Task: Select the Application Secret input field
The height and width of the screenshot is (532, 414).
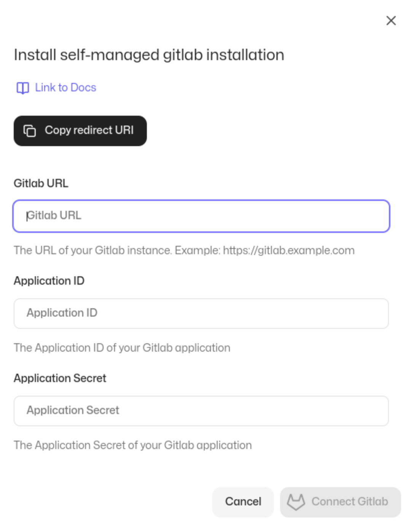Action: point(201,411)
